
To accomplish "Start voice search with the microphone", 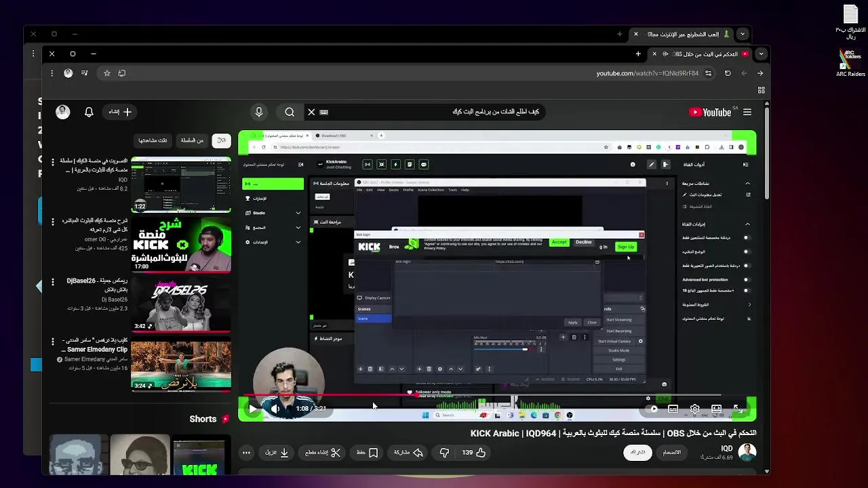I will pyautogui.click(x=258, y=112).
